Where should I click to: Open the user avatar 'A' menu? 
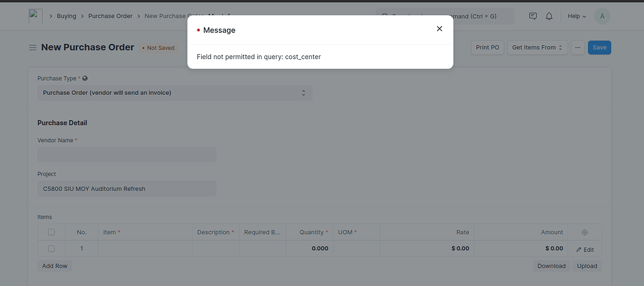(x=602, y=16)
